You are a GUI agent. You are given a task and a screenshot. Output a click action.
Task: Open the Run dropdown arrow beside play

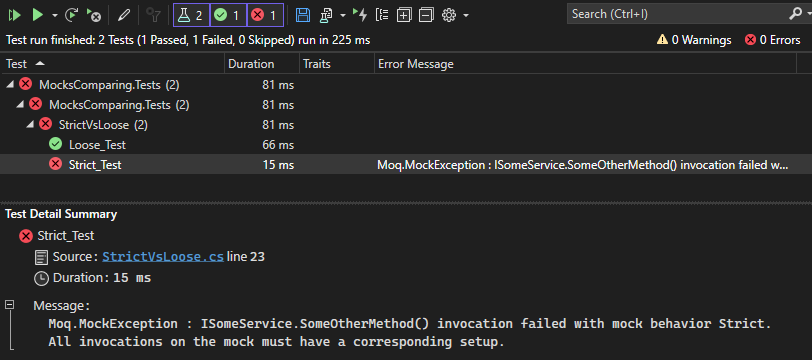(x=55, y=16)
